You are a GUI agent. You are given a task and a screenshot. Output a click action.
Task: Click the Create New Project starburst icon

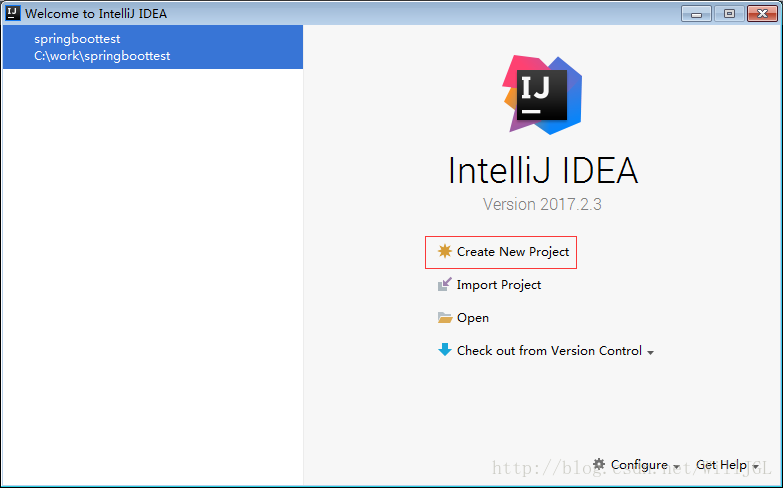click(444, 252)
